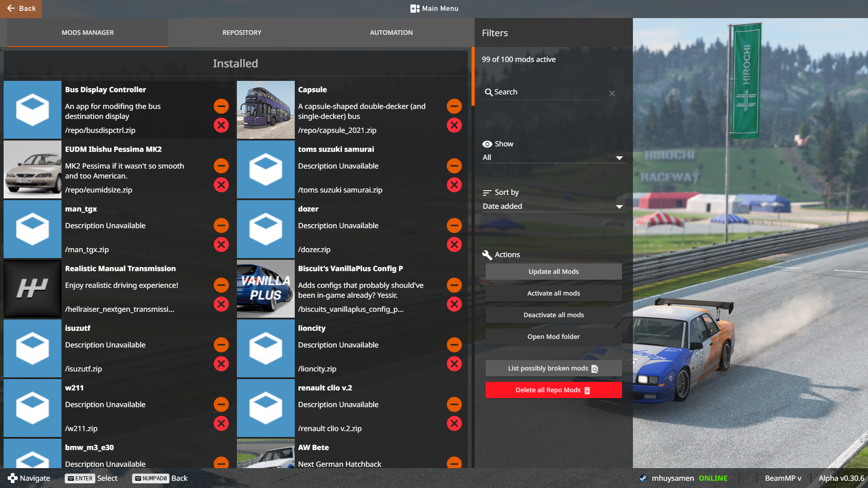Open the Main Menu
Viewport: 868px width, 488px height.
pyautogui.click(x=434, y=9)
